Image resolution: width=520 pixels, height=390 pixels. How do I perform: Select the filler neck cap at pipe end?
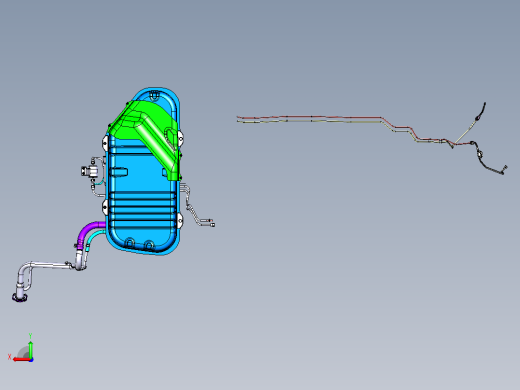point(20,297)
